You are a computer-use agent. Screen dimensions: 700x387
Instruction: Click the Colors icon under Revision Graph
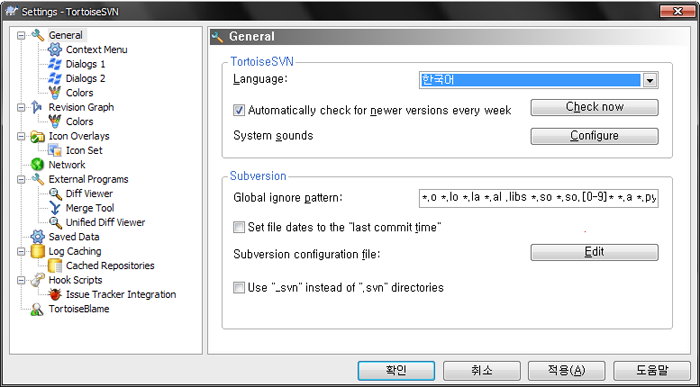tap(55, 121)
